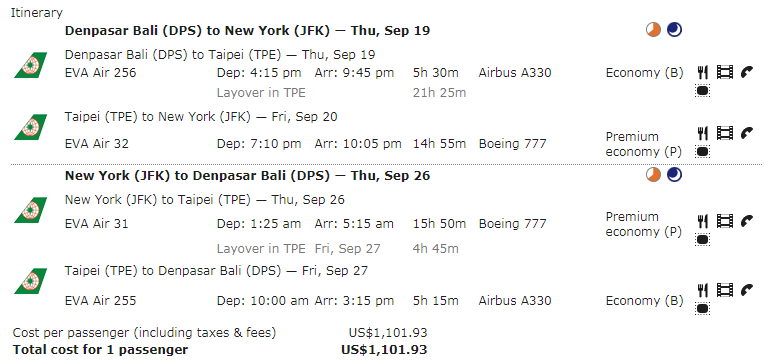Click the phone icon for EVA Air 31
The image size is (764, 364).
coord(746,221)
